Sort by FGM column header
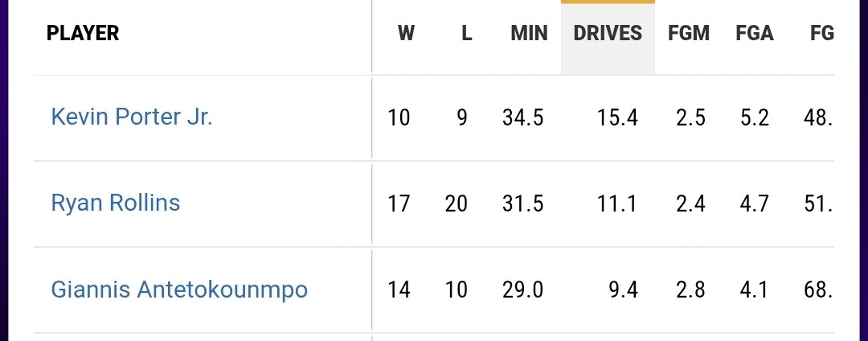 (x=689, y=33)
